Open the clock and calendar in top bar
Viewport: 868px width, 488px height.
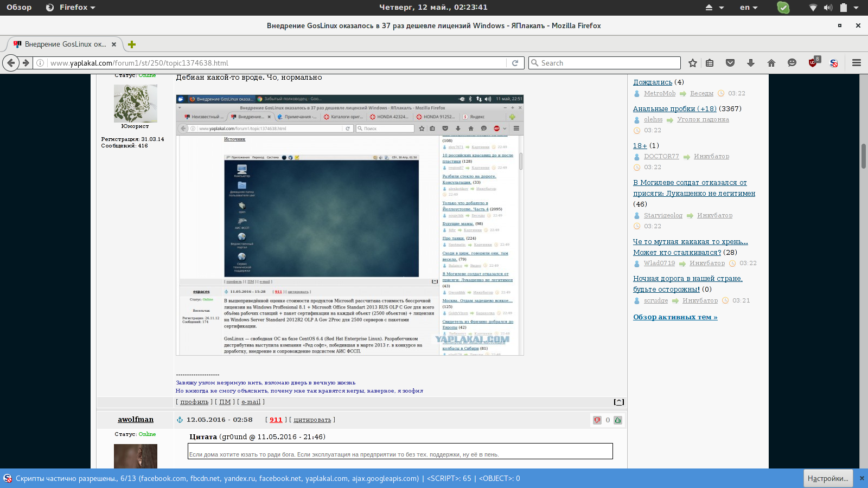433,8
